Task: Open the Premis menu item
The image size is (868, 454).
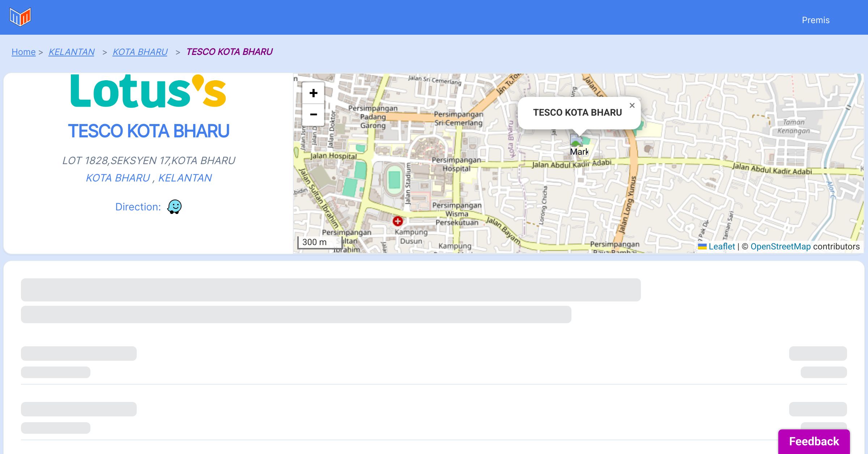Action: 816,20
